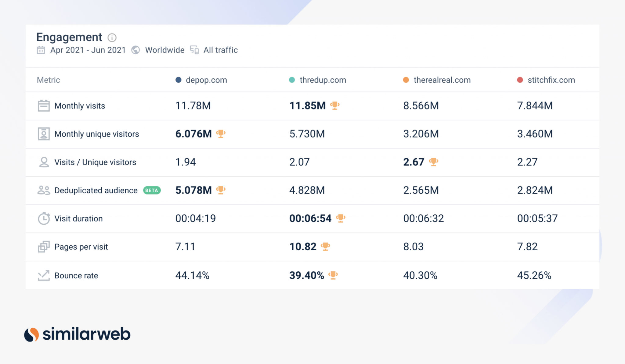
Task: Click stitchfix.com monthly visits 7.844M
Action: [535, 105]
